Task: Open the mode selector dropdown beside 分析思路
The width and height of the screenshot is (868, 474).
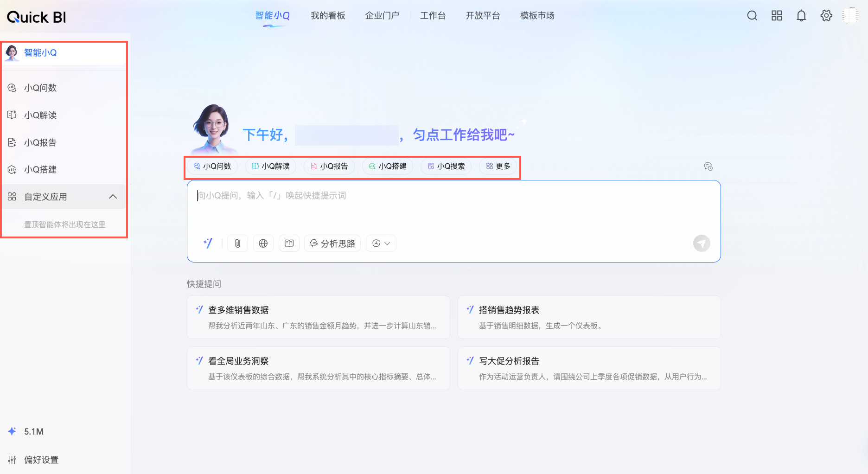Action: coord(381,243)
